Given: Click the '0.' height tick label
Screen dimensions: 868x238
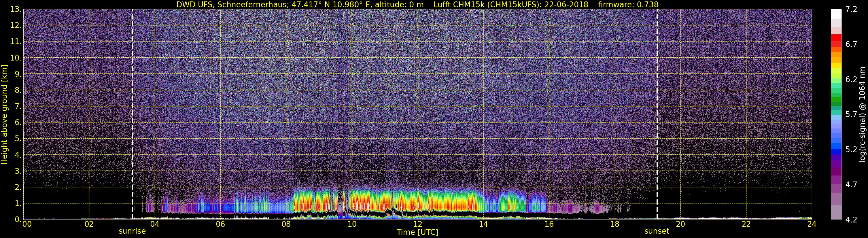Looking at the screenshot, I should 18,220.
